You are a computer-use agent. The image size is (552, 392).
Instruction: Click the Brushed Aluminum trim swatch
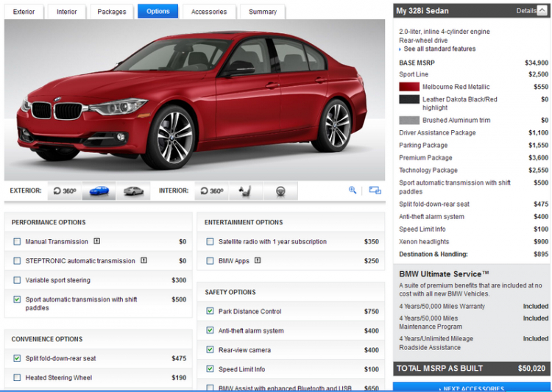tap(409, 121)
